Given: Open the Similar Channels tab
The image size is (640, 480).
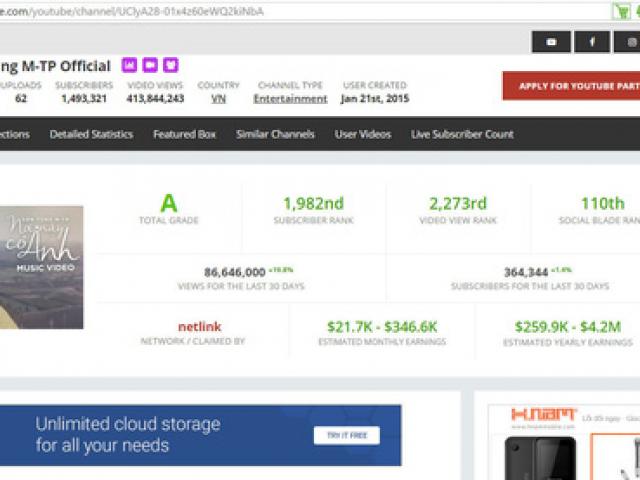Looking at the screenshot, I should pyautogui.click(x=275, y=134).
